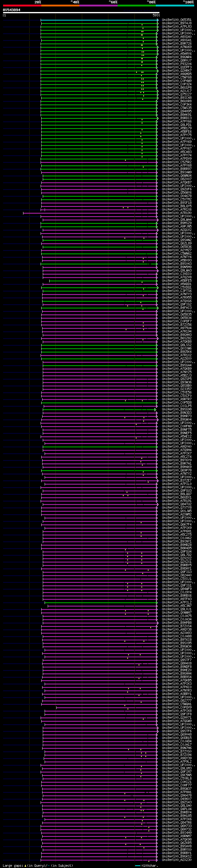This screenshot has width=197, height=868.
Task: Click the =100char. scale legend
Action: point(146,866)
